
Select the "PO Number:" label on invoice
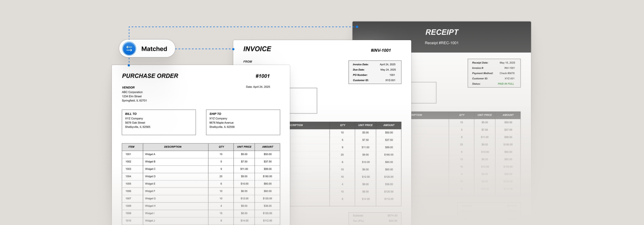pos(360,75)
